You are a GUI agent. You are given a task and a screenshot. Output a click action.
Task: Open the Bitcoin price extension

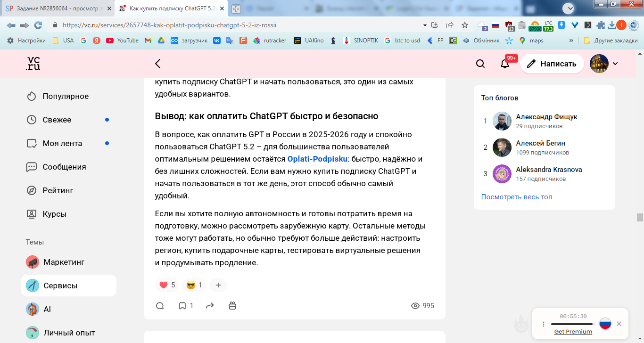[x=535, y=25]
